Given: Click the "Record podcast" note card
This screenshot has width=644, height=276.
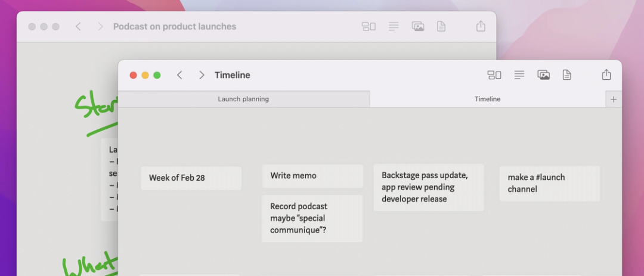Looking at the screenshot, I should pyautogui.click(x=312, y=218).
